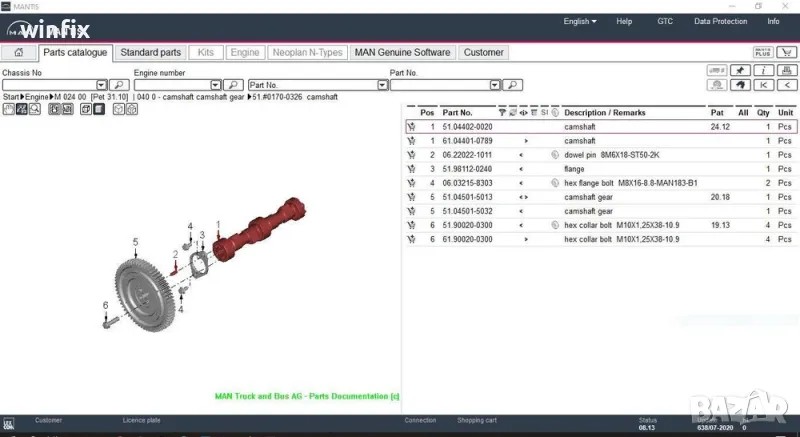
Task: Click the info 'i' icon button
Action: tap(764, 70)
